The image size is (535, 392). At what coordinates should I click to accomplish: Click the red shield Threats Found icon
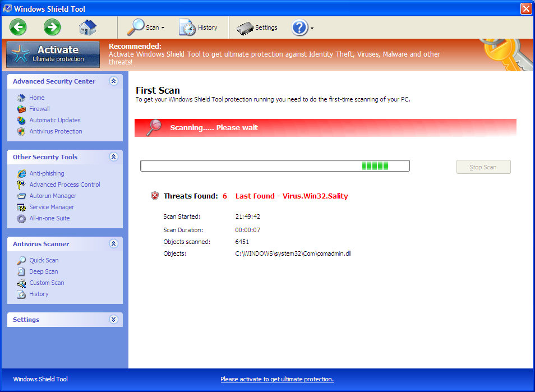coord(155,196)
